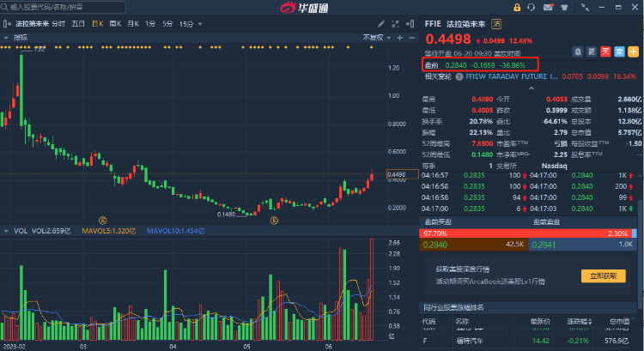Click the lock screen padlock icon
The image size is (644, 351).
coord(517,8)
